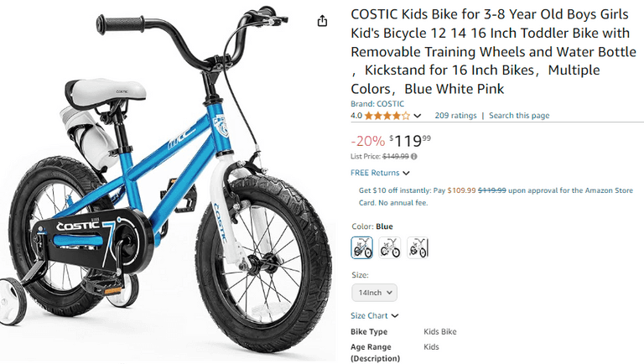
Task: Click the share icon above the title
Action: tap(323, 21)
